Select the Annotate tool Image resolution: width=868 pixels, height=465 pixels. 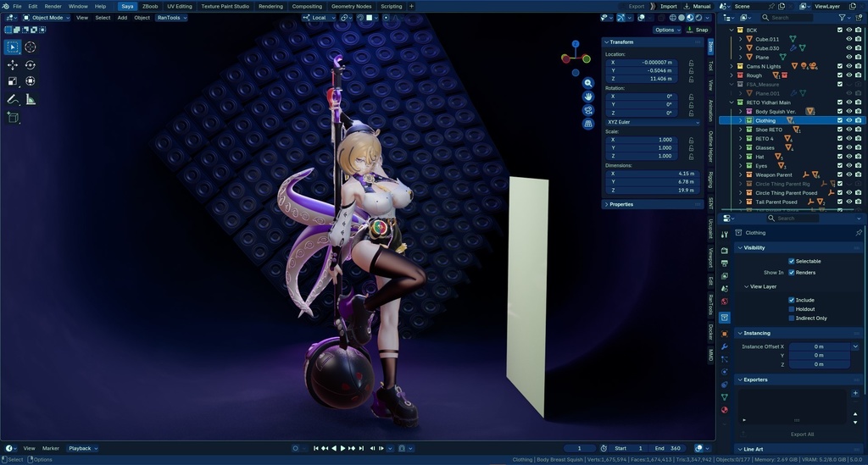[12, 100]
